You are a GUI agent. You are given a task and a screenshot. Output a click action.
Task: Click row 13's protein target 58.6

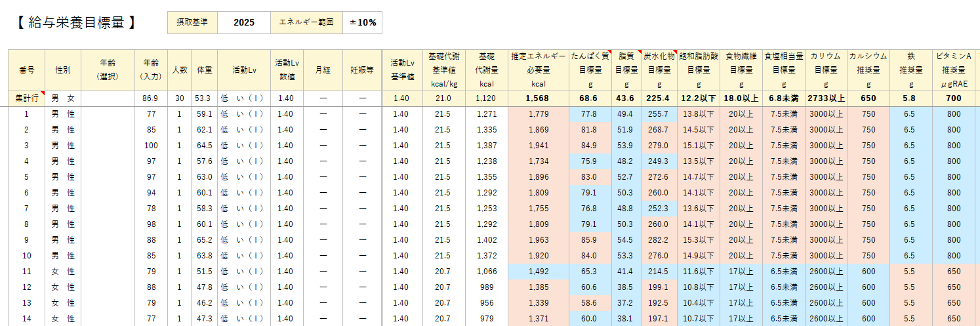(x=590, y=303)
